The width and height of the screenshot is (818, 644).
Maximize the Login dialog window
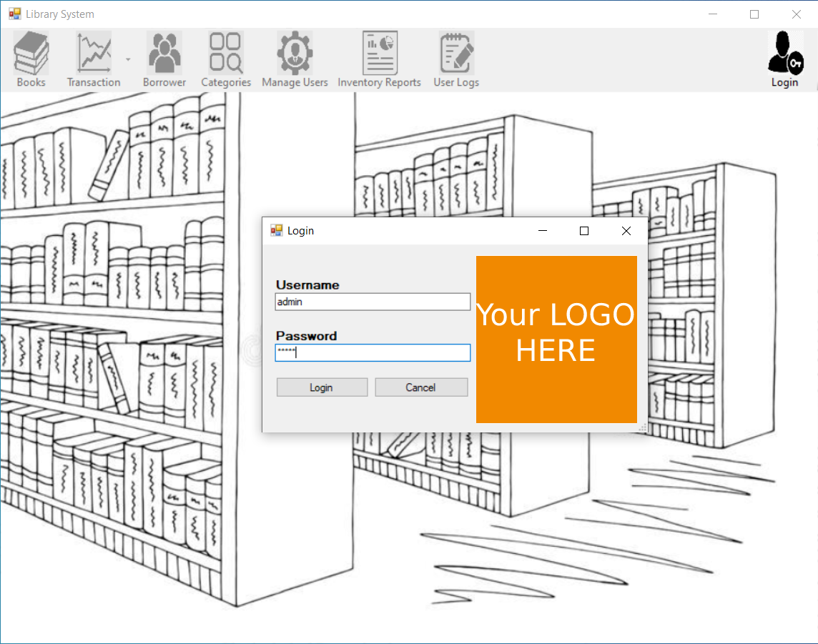tap(584, 231)
